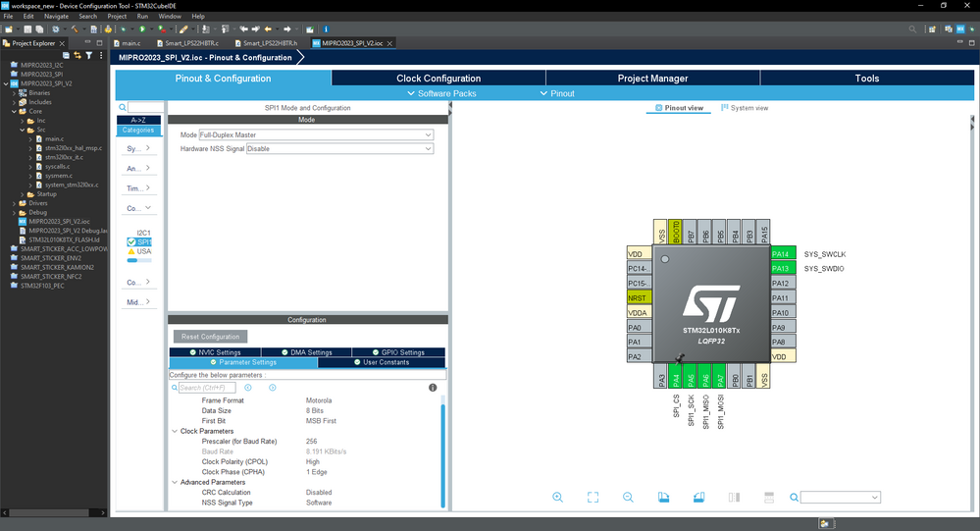Click the parameter search field
This screenshot has height=531, width=980.
[x=207, y=388]
